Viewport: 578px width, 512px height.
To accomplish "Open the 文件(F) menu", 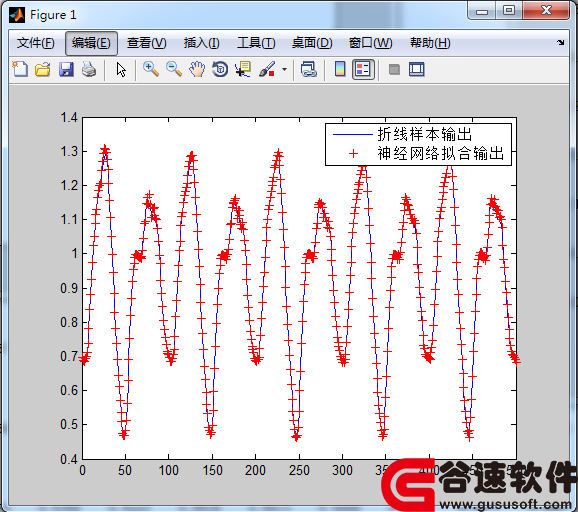I will point(35,43).
